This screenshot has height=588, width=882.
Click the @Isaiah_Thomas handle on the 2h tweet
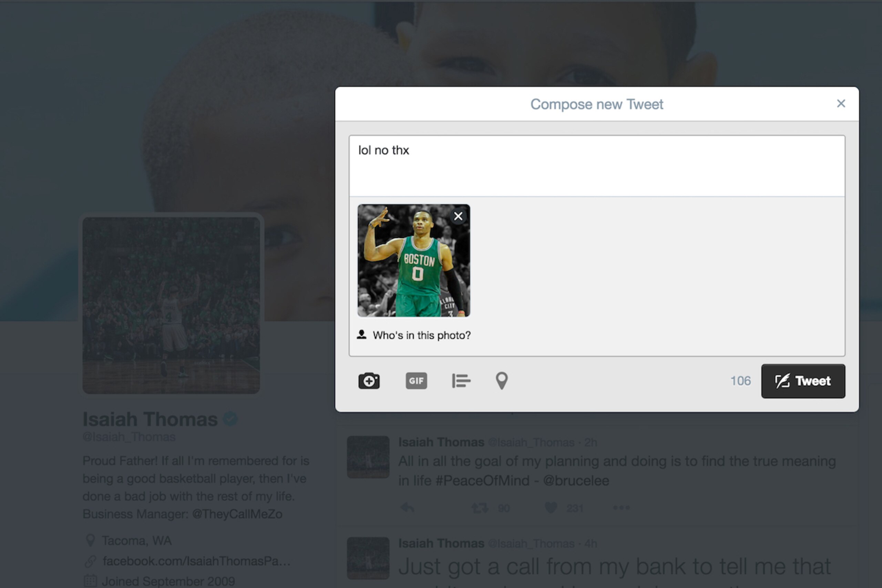click(x=531, y=443)
